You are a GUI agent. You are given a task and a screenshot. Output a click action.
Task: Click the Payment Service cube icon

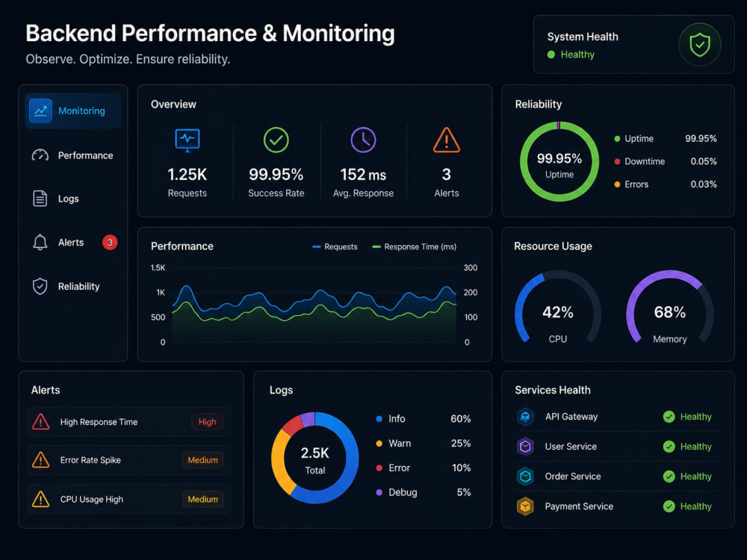click(525, 506)
